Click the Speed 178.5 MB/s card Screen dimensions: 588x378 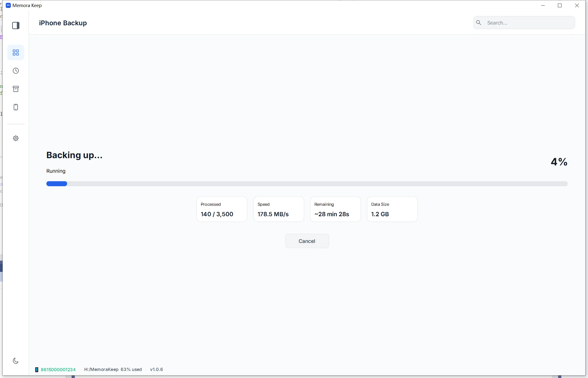pos(278,209)
